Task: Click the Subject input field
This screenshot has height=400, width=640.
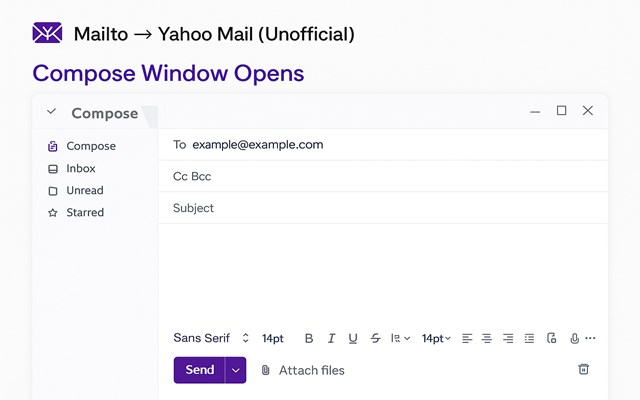Action: [380, 208]
